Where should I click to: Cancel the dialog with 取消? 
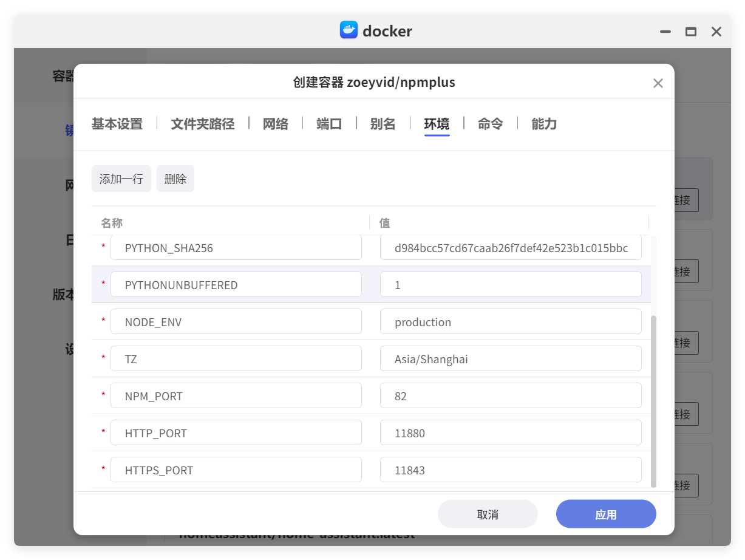click(488, 513)
